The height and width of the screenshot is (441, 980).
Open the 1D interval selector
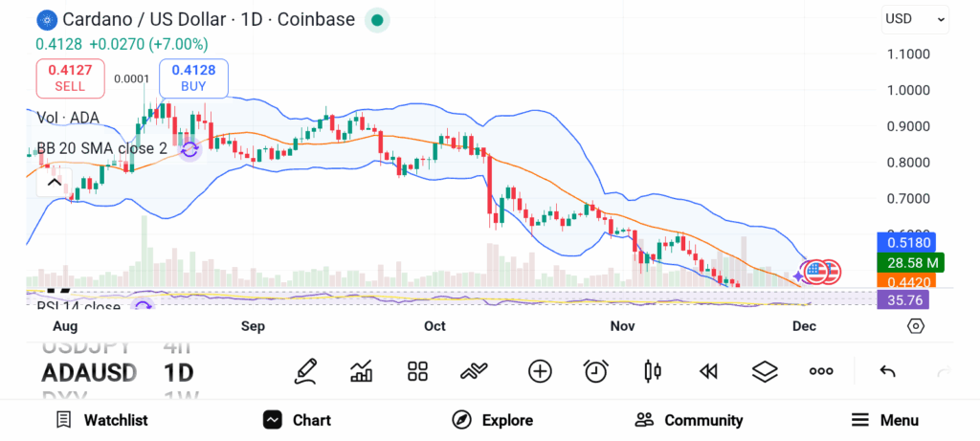179,372
